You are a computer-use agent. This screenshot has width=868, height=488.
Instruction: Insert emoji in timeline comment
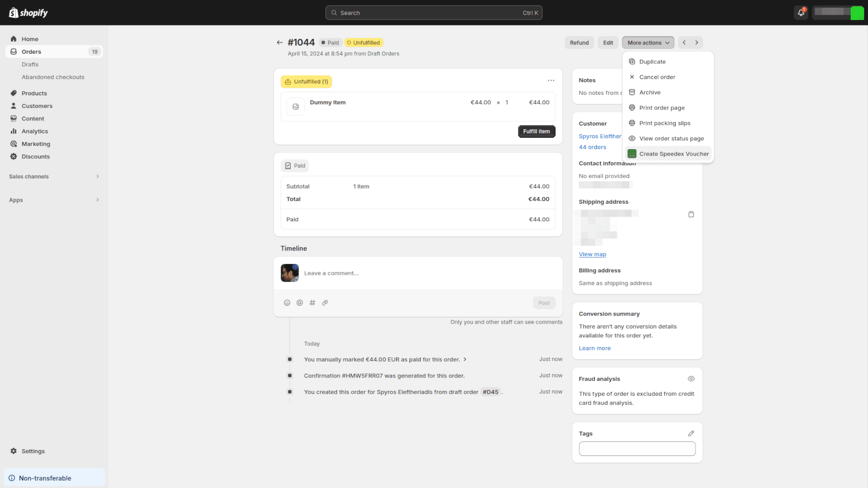coord(287,303)
